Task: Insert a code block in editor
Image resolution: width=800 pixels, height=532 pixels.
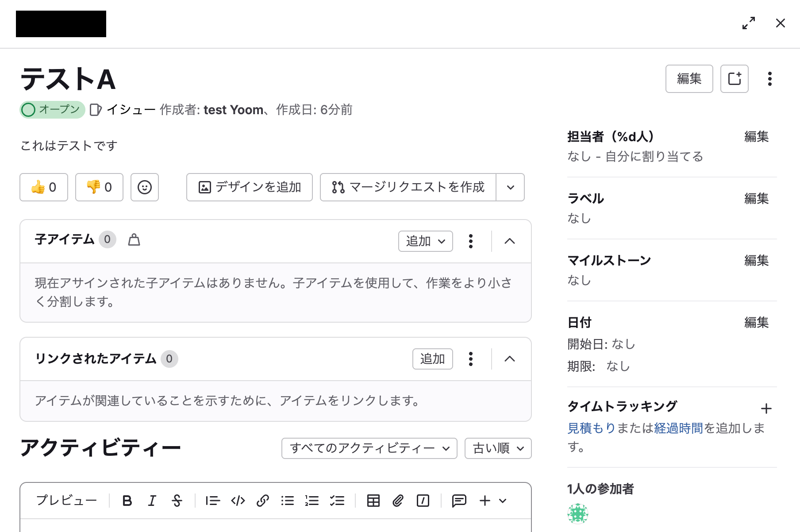Action: tap(238, 501)
